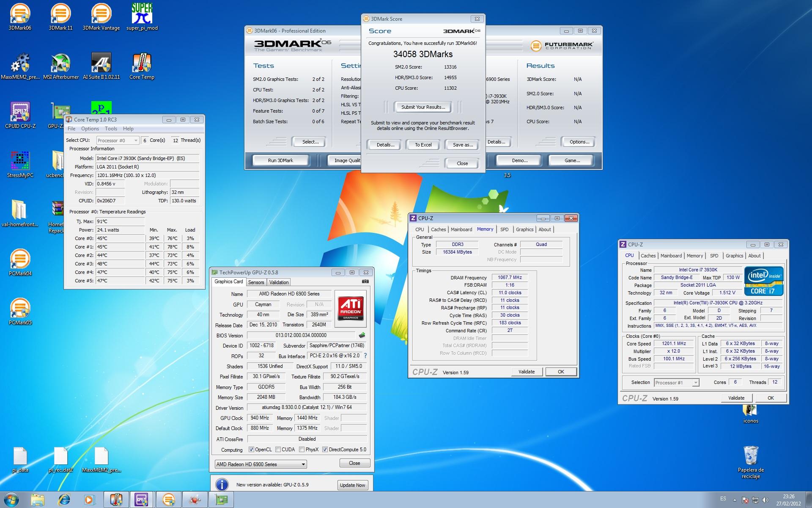Click Game button in 3DMark06
Image resolution: width=812 pixels, height=508 pixels.
pyautogui.click(x=572, y=160)
